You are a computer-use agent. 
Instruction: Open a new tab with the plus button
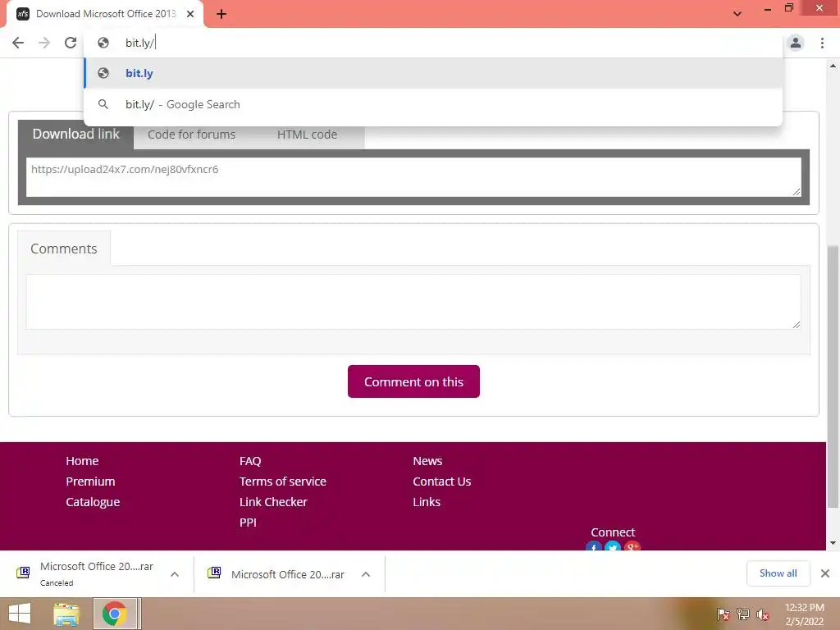[x=221, y=14]
